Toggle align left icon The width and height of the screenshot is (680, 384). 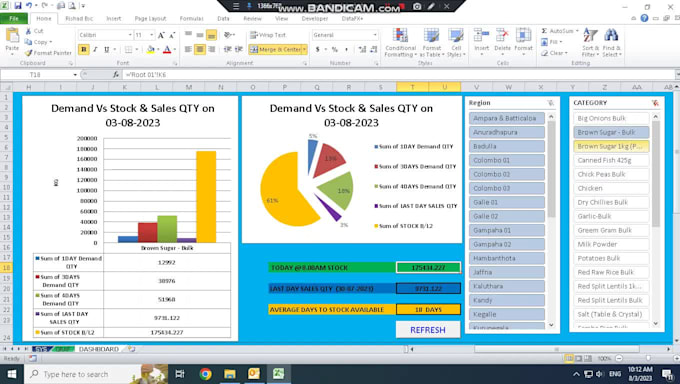point(188,49)
